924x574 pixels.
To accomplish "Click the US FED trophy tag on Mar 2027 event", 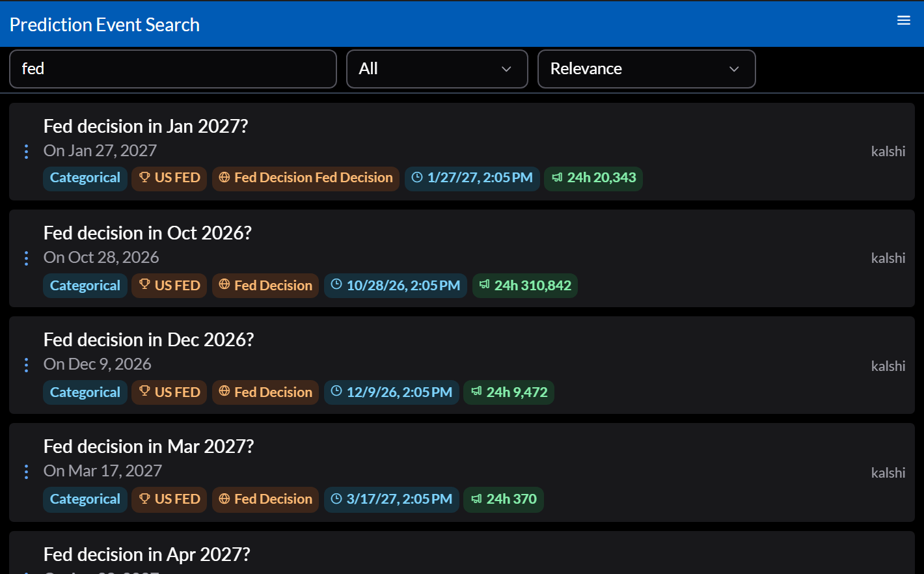I will coord(169,499).
